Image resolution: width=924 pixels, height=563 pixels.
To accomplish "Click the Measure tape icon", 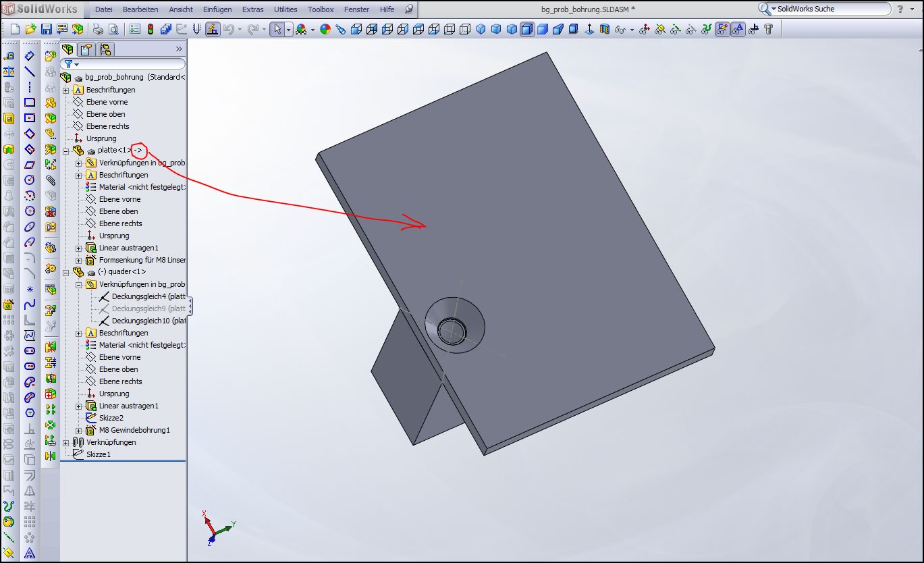I will pyautogui.click(x=9, y=56).
